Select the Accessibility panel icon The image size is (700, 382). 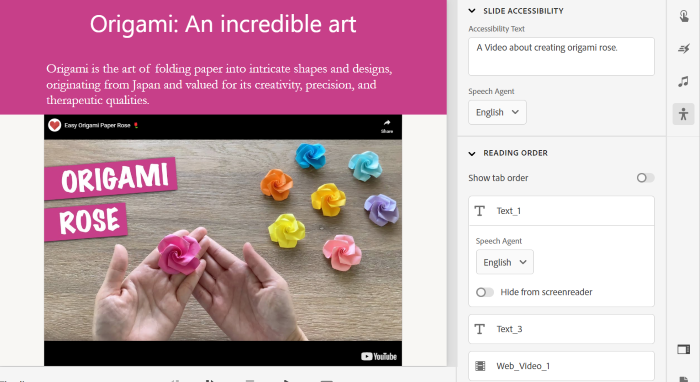(x=683, y=114)
